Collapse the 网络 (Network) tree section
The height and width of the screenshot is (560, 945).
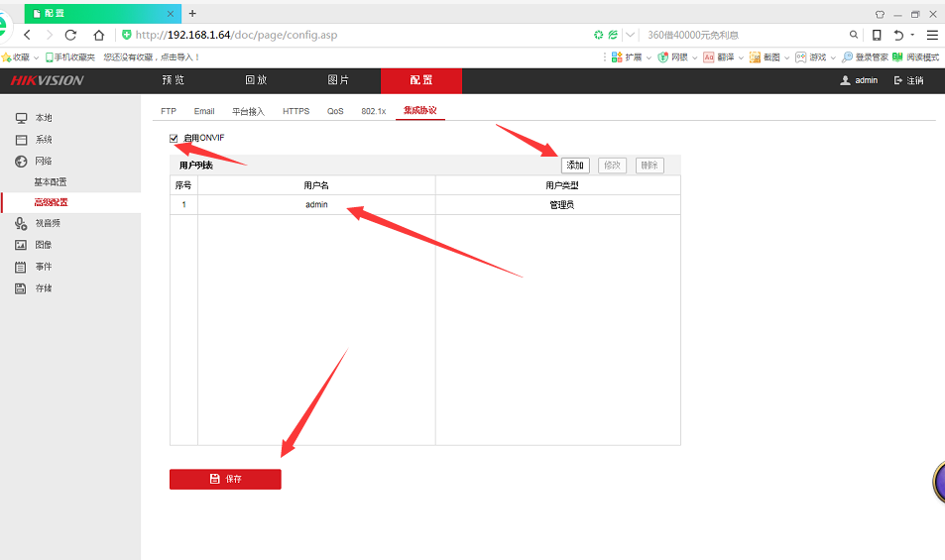pos(21,161)
